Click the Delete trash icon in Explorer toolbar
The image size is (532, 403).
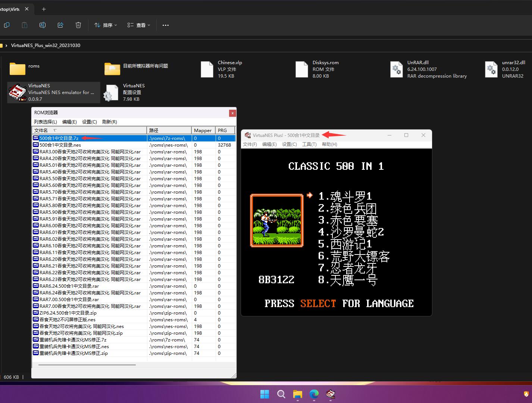(78, 25)
